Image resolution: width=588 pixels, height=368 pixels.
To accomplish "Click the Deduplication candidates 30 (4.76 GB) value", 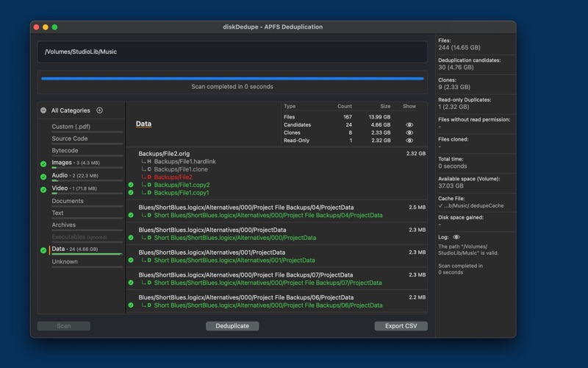I will coord(456,67).
